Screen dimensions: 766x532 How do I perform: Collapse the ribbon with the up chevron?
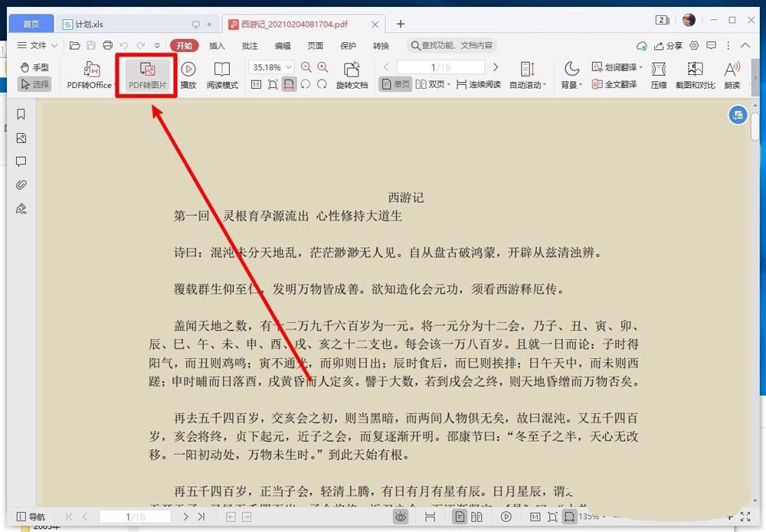point(745,45)
